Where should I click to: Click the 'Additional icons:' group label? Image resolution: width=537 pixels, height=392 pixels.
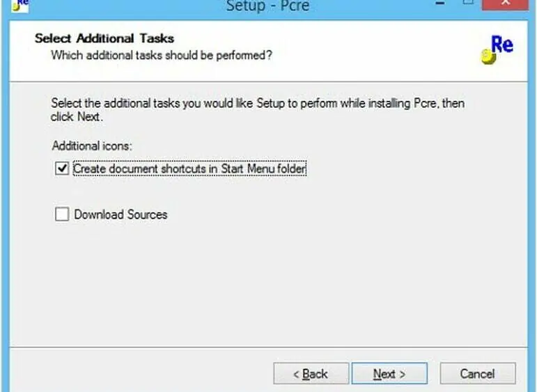coord(92,146)
